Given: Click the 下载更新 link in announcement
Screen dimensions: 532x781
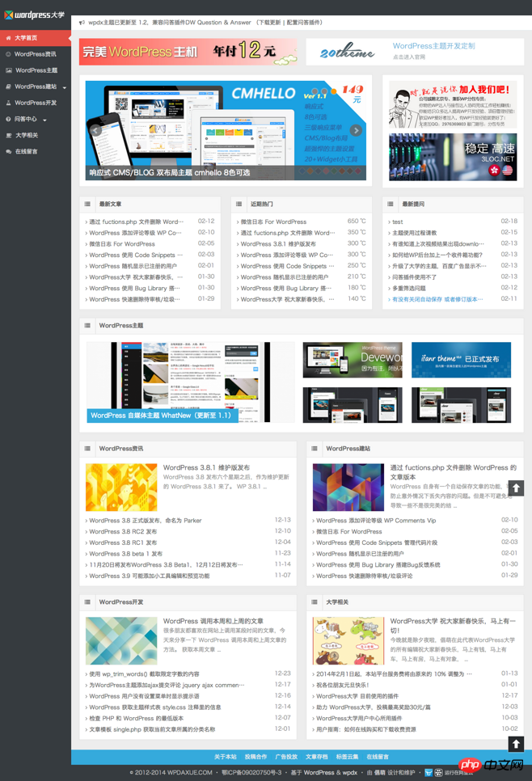Looking at the screenshot, I should tap(269, 23).
